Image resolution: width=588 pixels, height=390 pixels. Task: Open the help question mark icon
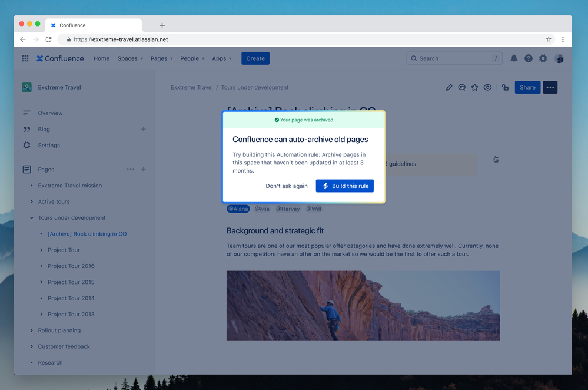pyautogui.click(x=529, y=58)
